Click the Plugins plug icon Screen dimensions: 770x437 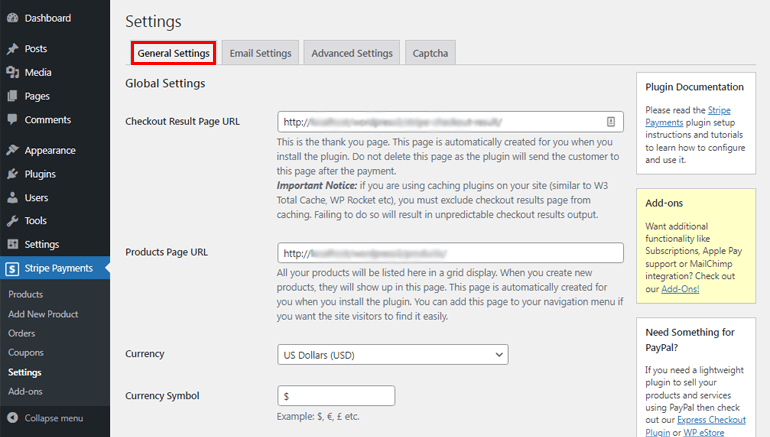click(12, 174)
